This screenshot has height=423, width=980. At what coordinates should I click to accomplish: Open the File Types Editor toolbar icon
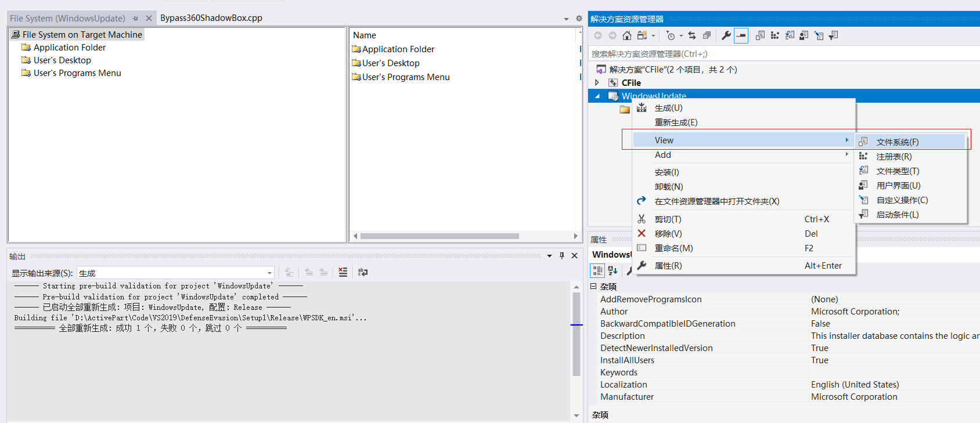pyautogui.click(x=790, y=35)
